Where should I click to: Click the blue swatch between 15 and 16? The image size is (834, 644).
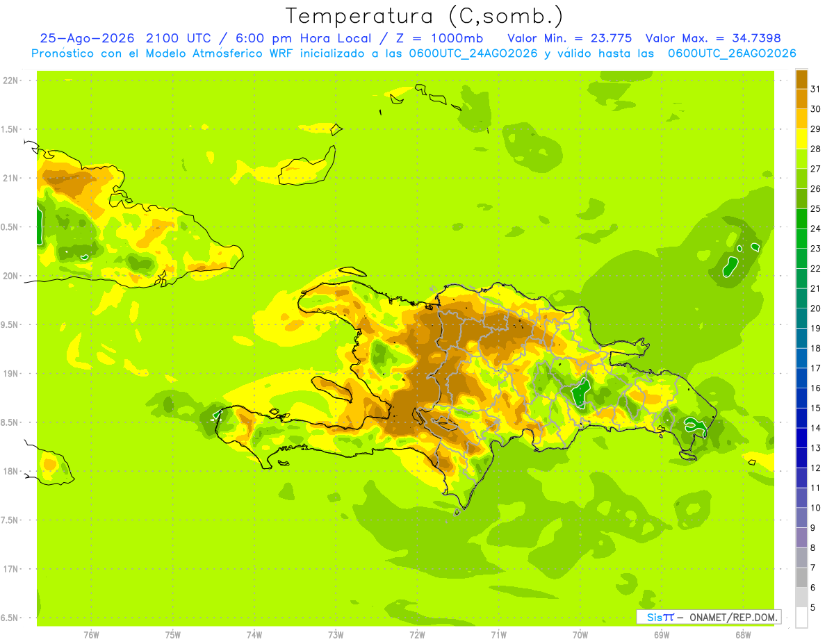coord(801,397)
